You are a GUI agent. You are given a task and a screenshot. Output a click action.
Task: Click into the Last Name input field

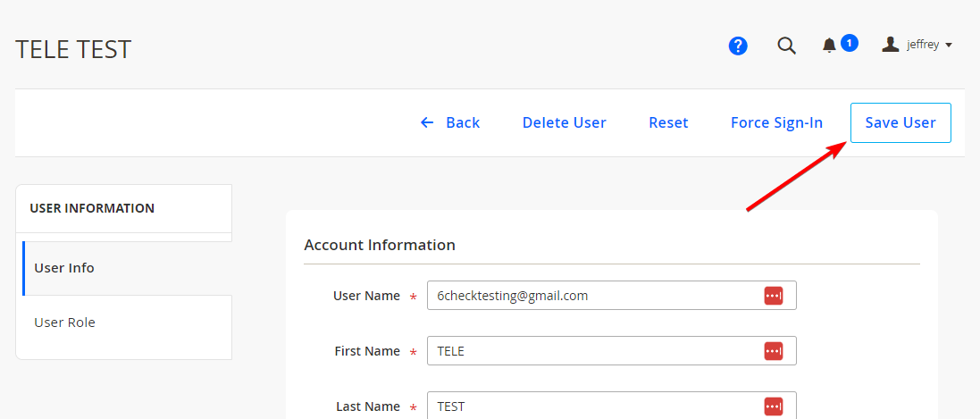(x=612, y=406)
